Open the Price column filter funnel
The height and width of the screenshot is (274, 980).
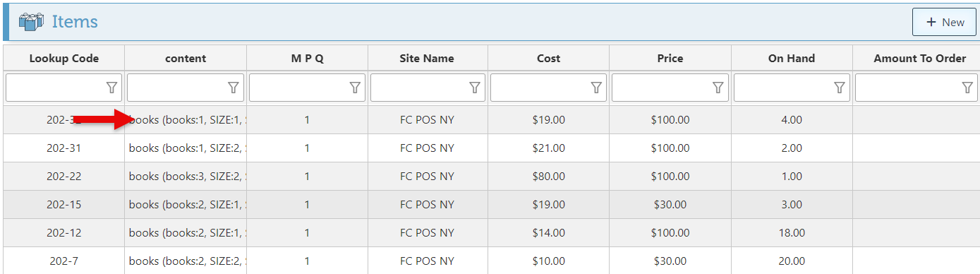(x=718, y=88)
